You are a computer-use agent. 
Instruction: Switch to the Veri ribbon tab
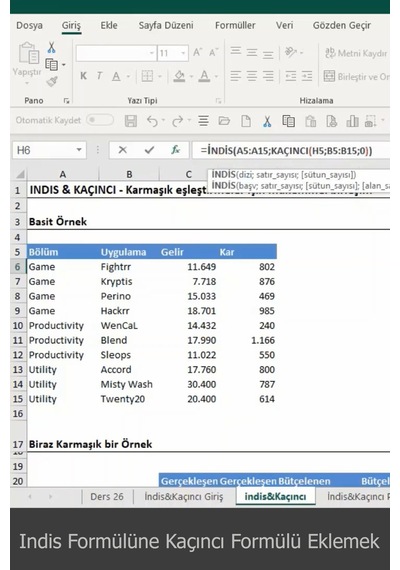coord(284,25)
